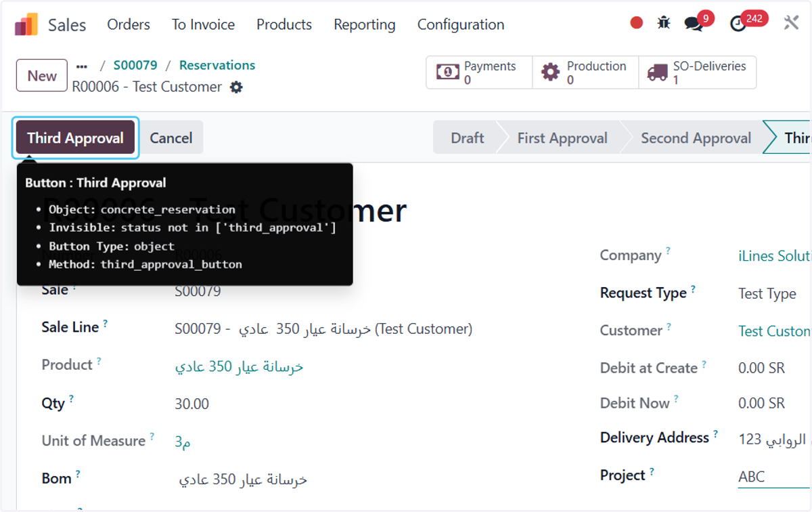The height and width of the screenshot is (512, 812).
Task: Open the activities clock icon
Action: click(738, 24)
